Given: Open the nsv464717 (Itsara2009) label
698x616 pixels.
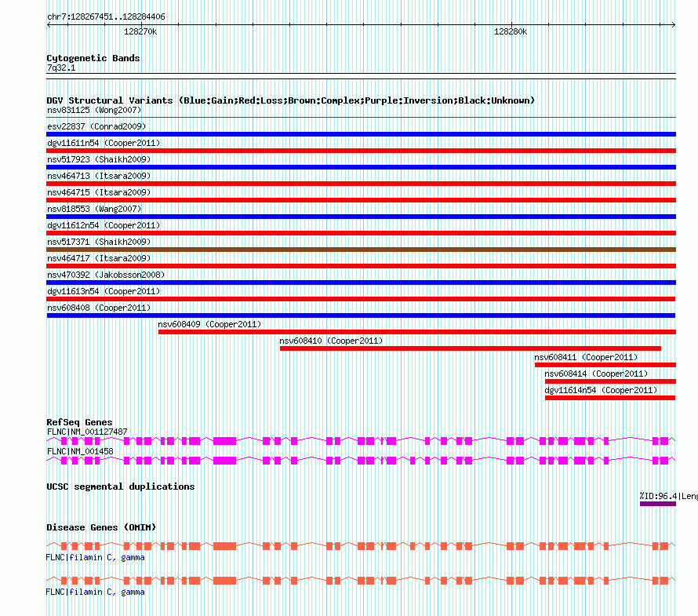Looking at the screenshot, I should click(x=99, y=258).
